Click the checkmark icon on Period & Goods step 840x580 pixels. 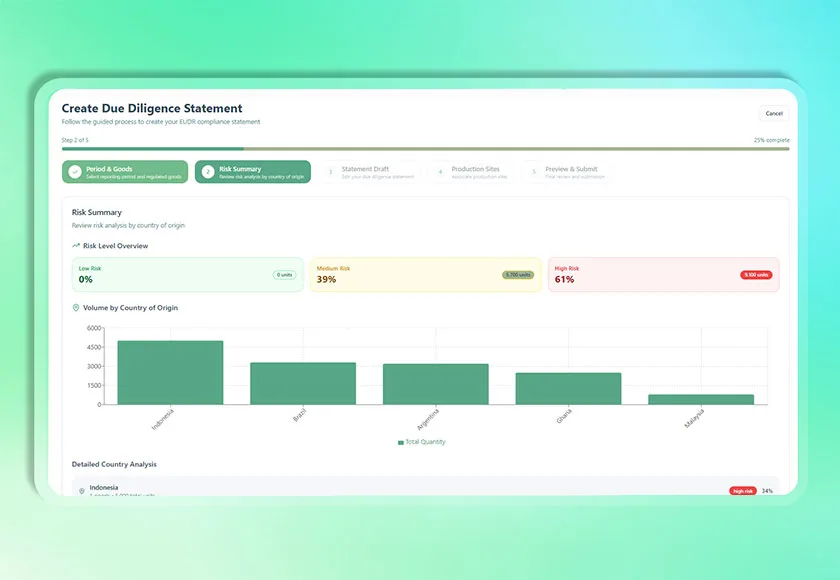[x=75, y=172]
